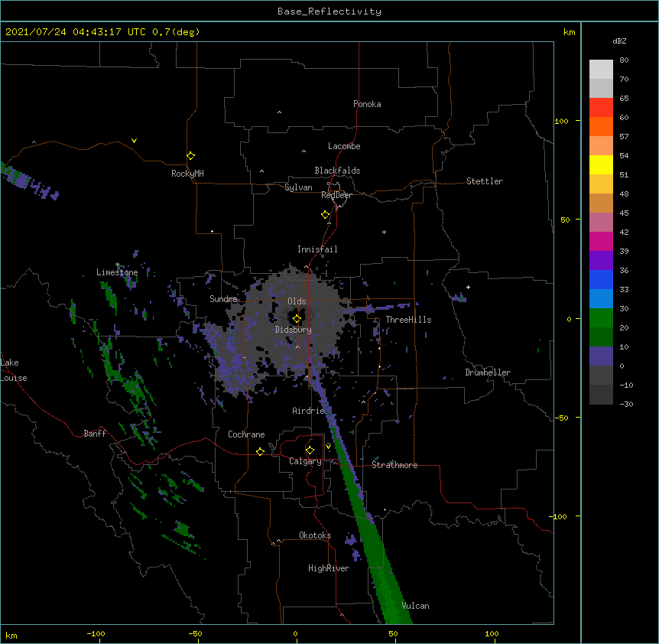659x644 pixels.
Task: Click the Strathmore city label
Action: click(394, 465)
